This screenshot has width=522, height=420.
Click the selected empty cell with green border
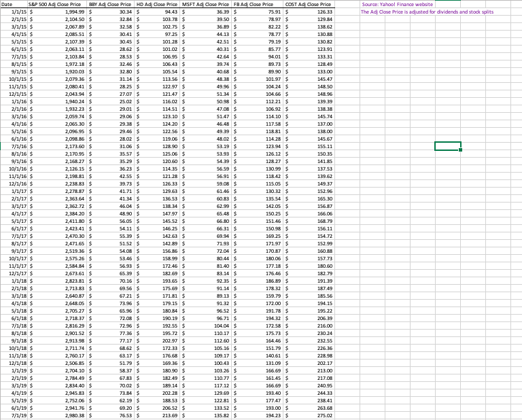(x=448, y=146)
